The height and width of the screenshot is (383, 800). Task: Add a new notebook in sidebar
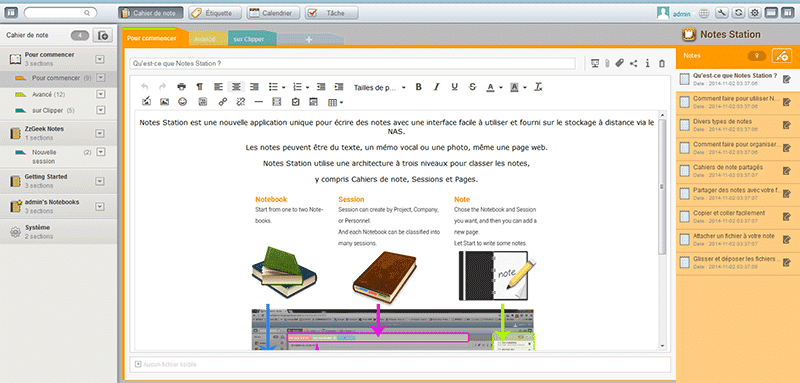click(x=103, y=35)
